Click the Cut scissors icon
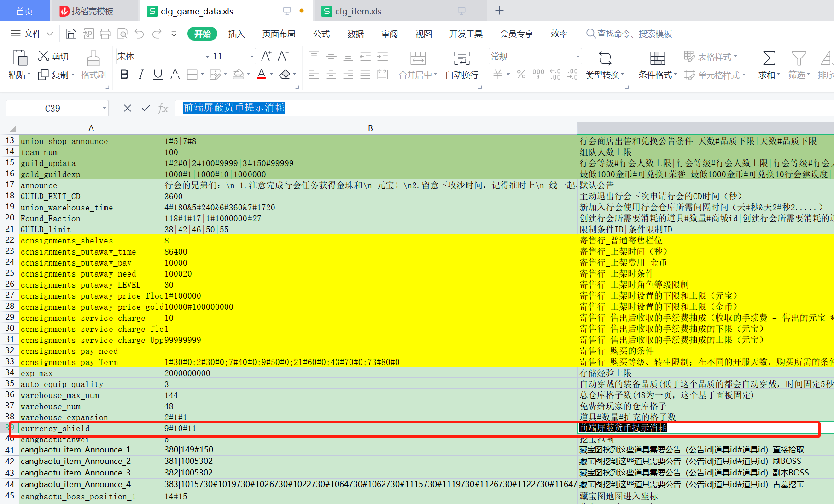 (44, 56)
